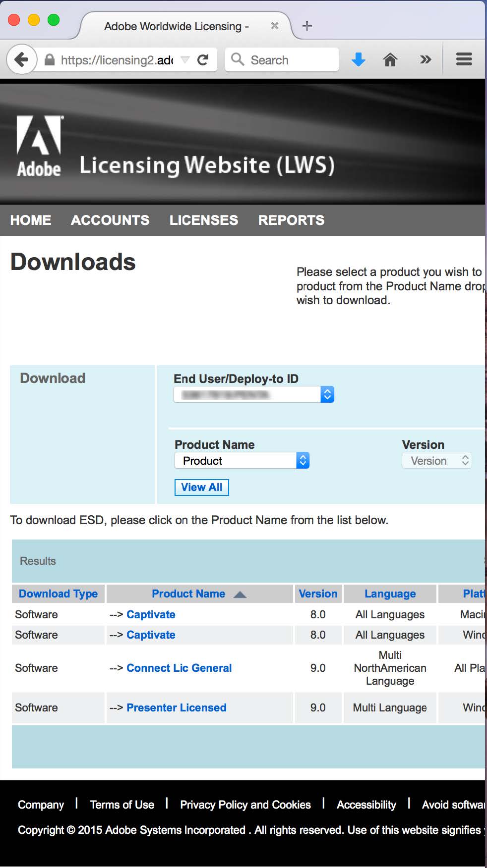This screenshot has height=868, width=487.
Task: Sort results by Product Name column
Action: [x=188, y=594]
